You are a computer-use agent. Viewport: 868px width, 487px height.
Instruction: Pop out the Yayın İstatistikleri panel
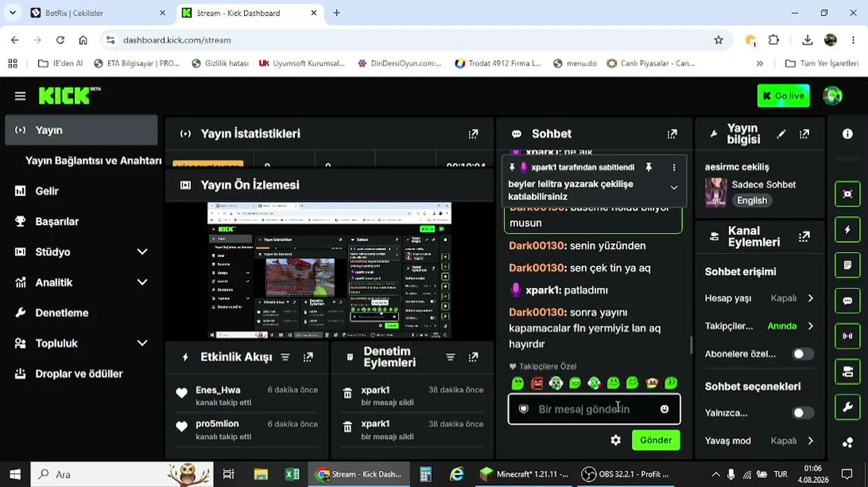click(473, 134)
